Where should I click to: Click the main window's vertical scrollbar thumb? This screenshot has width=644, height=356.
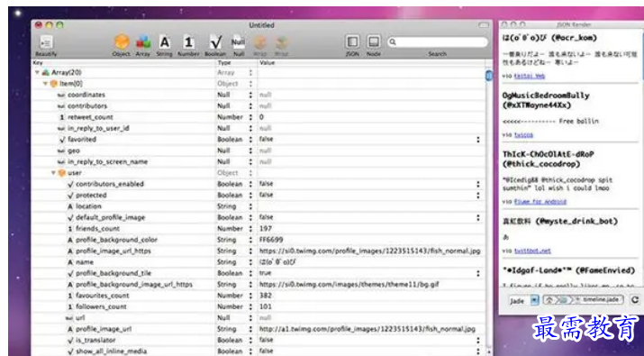pyautogui.click(x=489, y=76)
